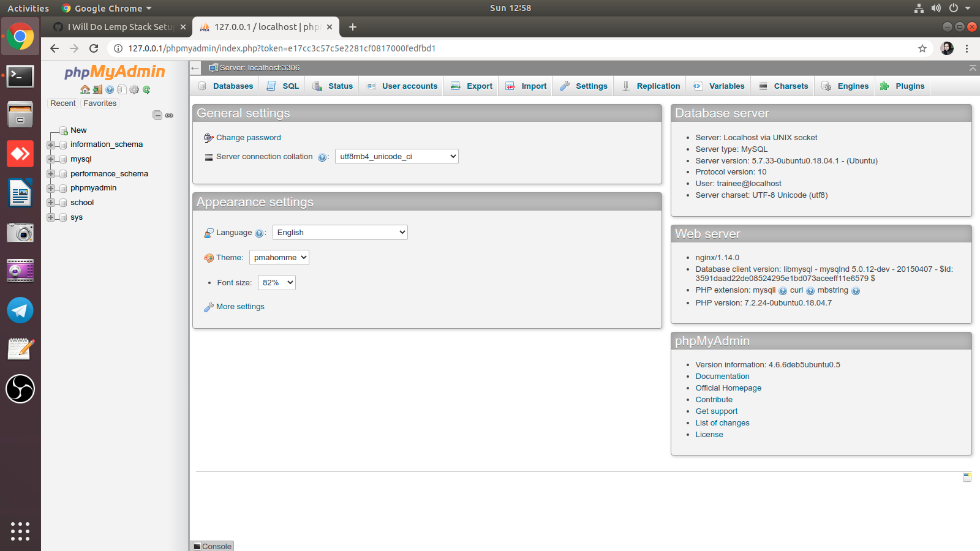Open the Replication tab
The image size is (980, 551).
[650, 86]
